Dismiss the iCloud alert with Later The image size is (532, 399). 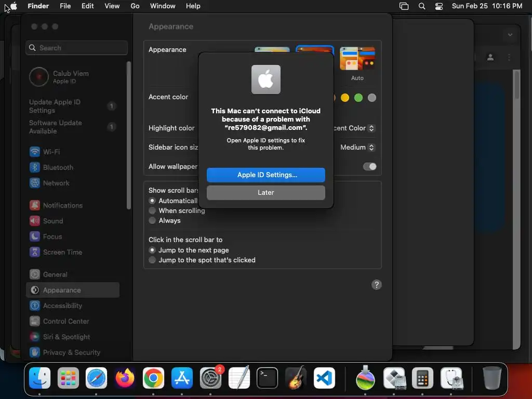click(265, 192)
